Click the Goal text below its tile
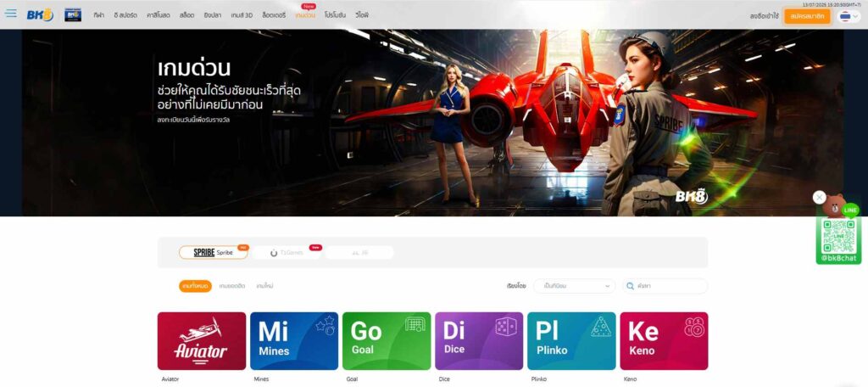The image size is (868, 387). pyautogui.click(x=352, y=379)
